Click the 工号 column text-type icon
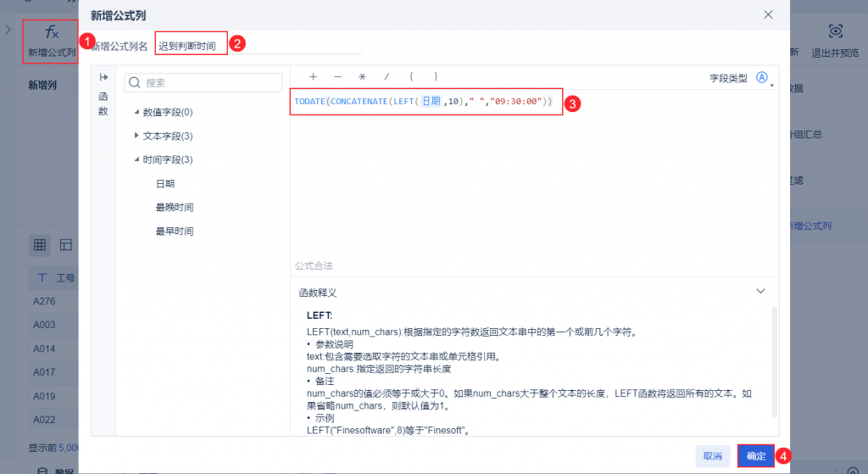The width and height of the screenshot is (868, 474). 42,277
